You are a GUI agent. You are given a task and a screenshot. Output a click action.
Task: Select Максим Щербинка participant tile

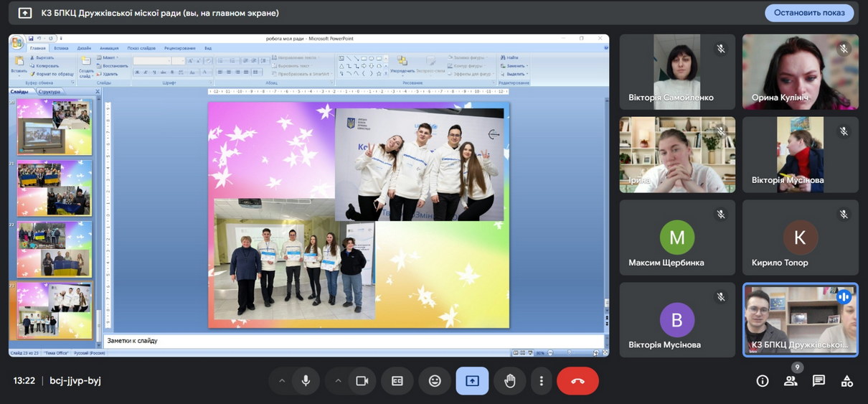[x=677, y=238]
